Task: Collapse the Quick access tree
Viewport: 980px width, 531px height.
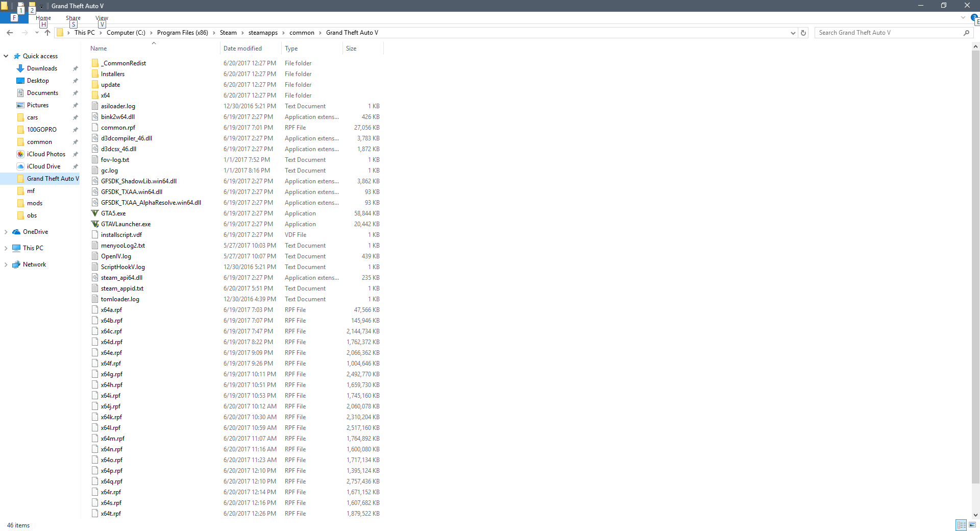Action: tap(6, 56)
